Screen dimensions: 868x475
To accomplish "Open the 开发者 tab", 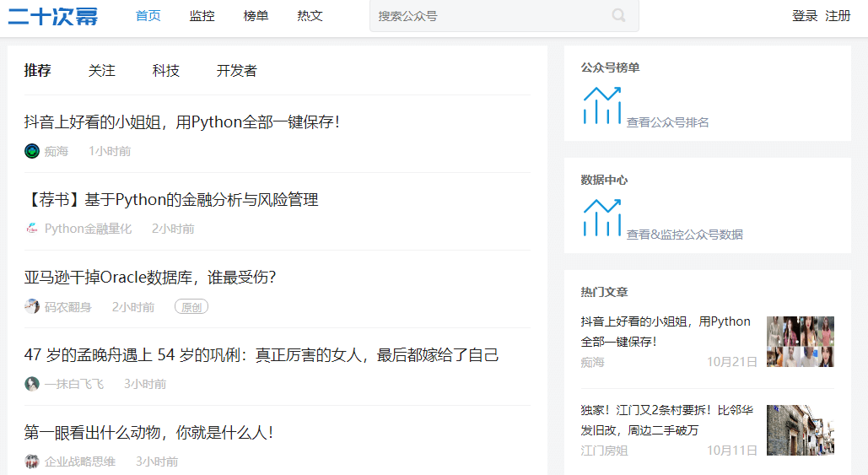I will (236, 71).
